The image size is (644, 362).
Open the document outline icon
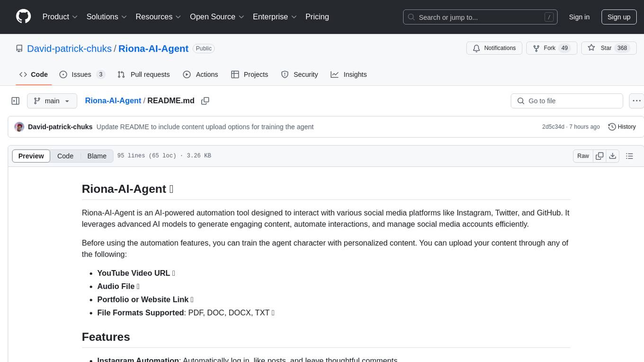point(629,156)
